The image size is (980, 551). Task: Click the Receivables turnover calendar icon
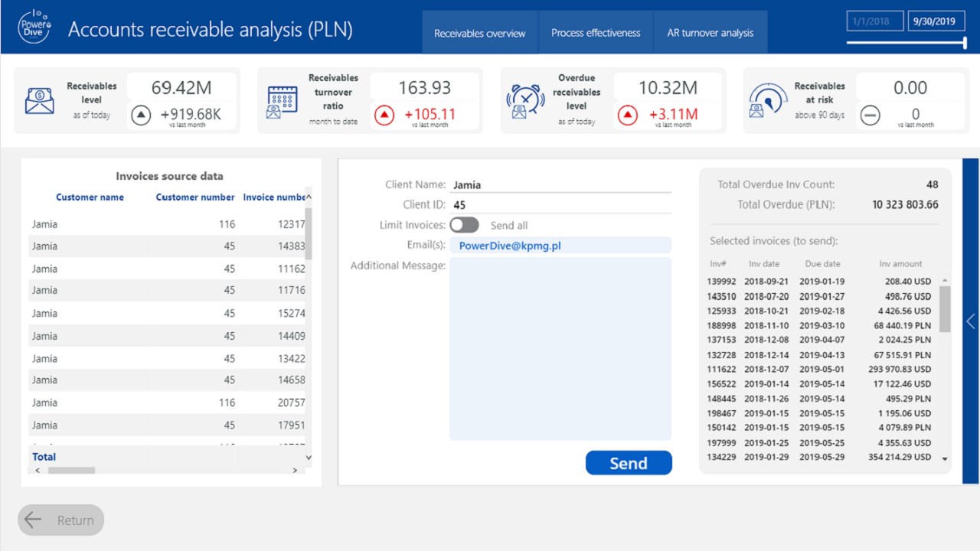coord(282,102)
